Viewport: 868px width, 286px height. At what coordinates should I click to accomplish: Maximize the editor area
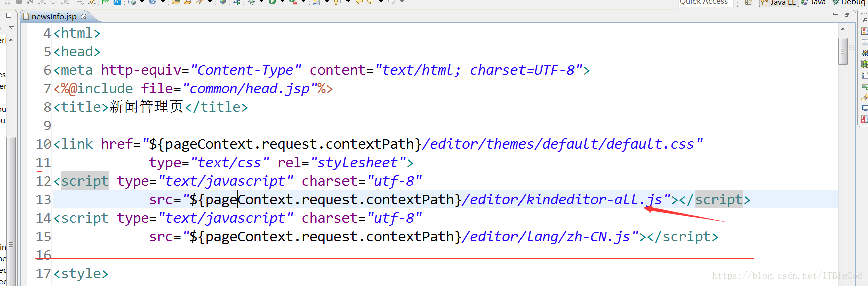847,15
